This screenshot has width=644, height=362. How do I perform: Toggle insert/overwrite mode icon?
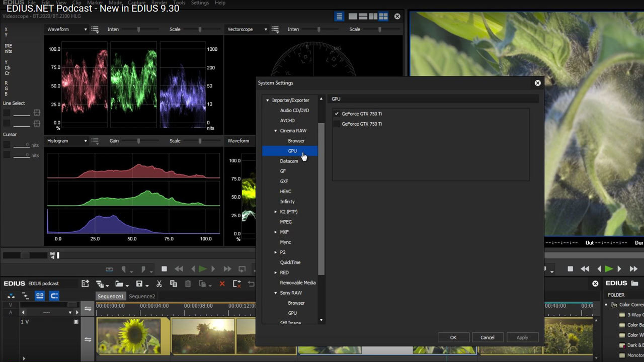[x=11, y=296]
